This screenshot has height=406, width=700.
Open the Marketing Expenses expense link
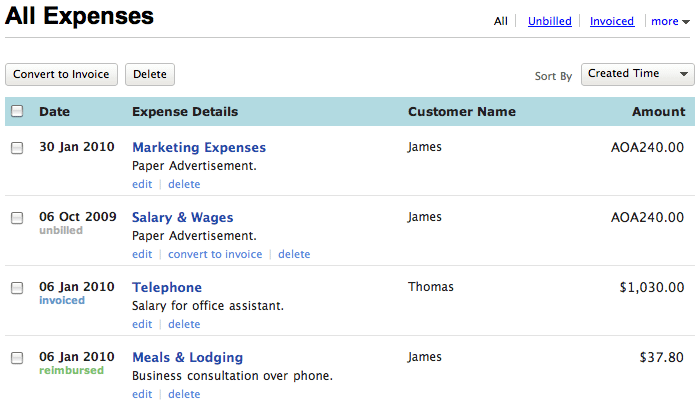[199, 148]
